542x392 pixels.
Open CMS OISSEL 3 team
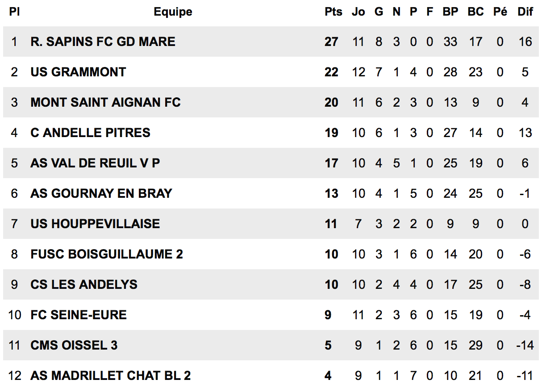tap(74, 345)
